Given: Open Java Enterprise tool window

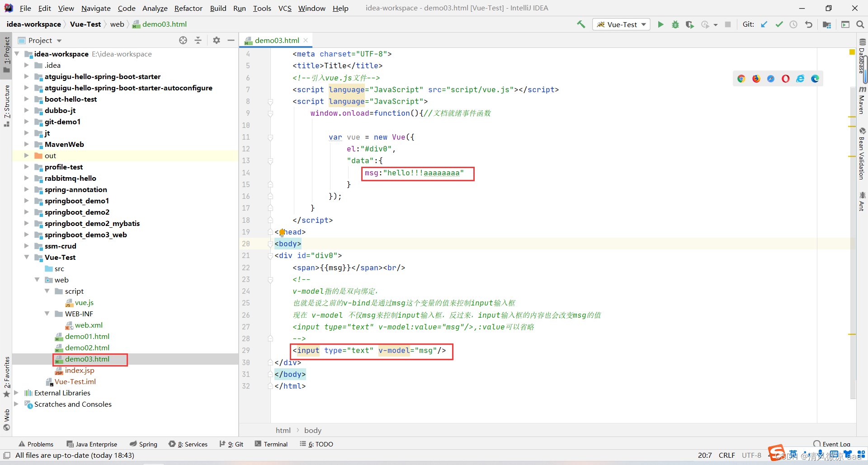Looking at the screenshot, I should 92,444.
